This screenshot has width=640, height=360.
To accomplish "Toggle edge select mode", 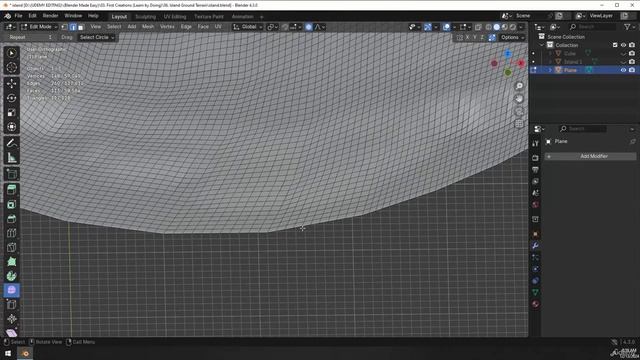I will point(73,27).
